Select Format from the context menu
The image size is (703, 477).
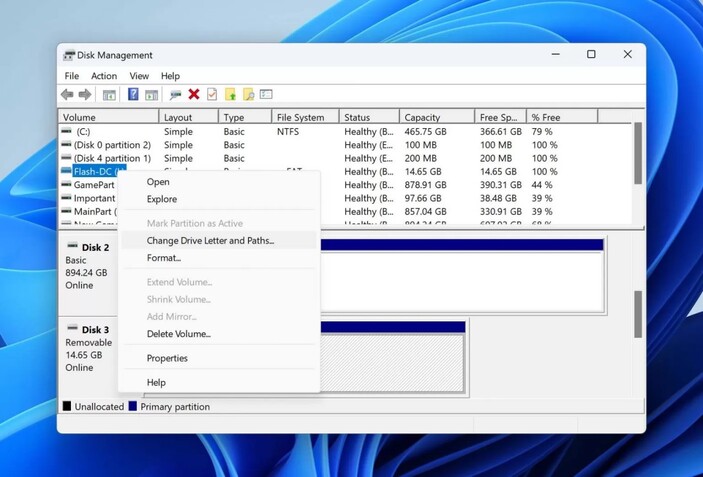[163, 258]
